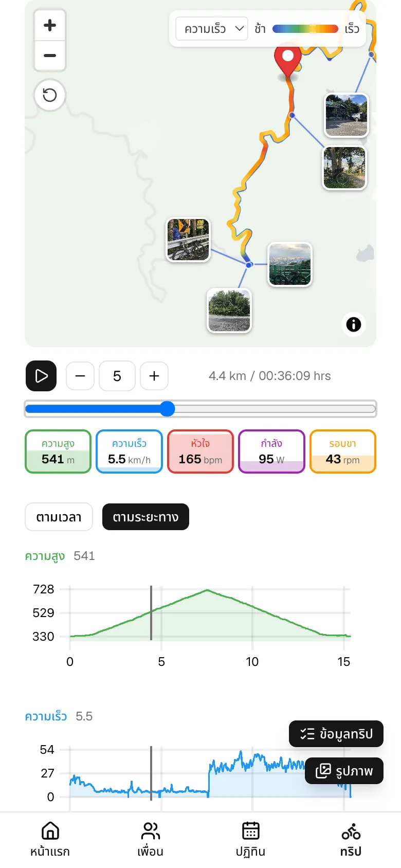Viewport: 401px width, 868px height.
Task: Reset map view with the circular arrow icon
Action: [x=50, y=95]
